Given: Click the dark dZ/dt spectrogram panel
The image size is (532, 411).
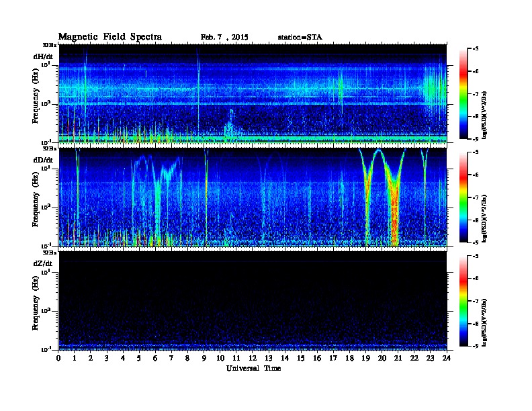Looking at the screenshot, I should (253, 301).
